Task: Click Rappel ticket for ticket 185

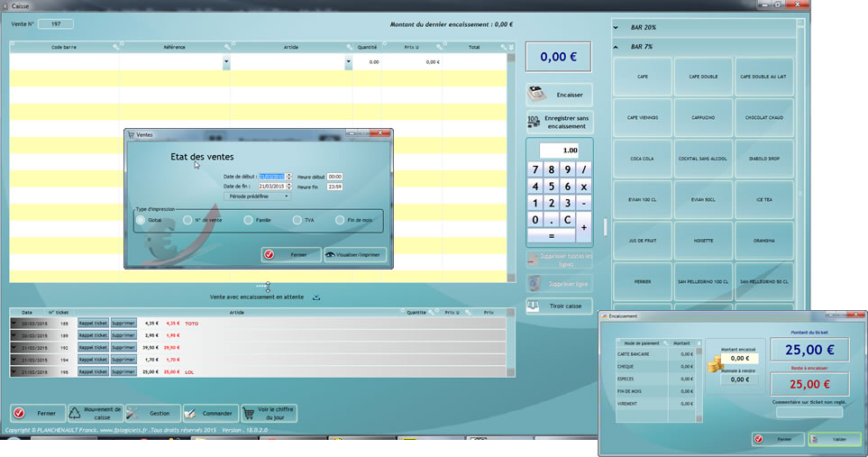Action: [x=93, y=323]
